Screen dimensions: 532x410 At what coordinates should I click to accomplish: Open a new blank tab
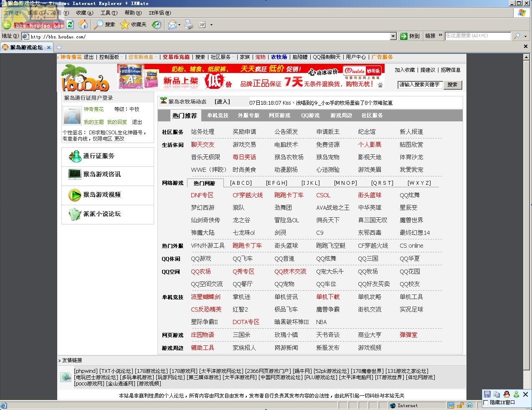click(x=59, y=48)
